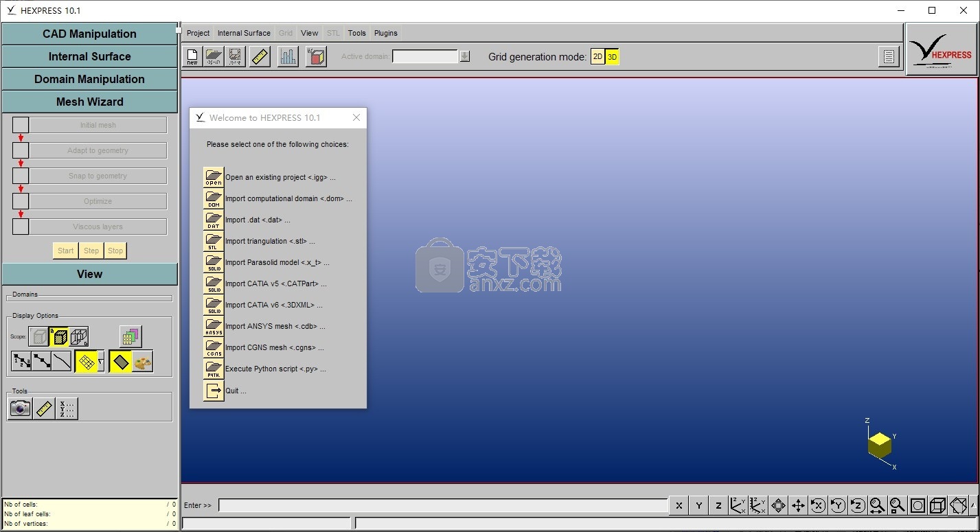Toggle edge points display without numbers

[41, 362]
